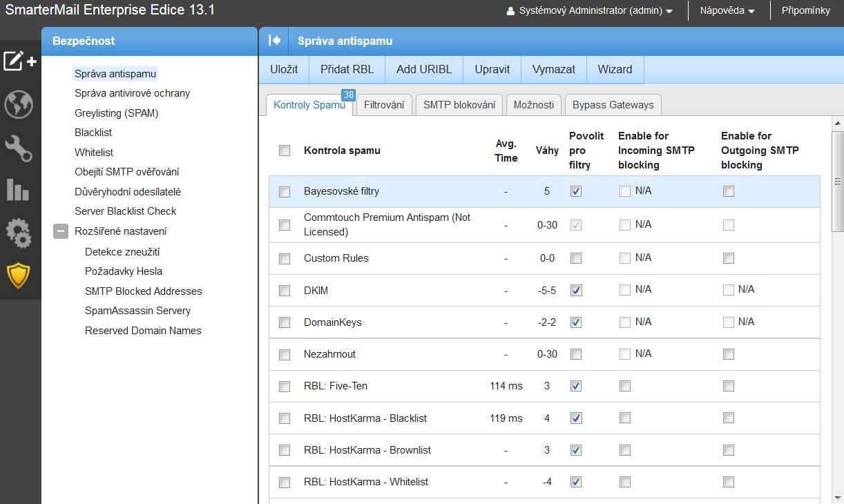
Task: Open the compose new item icon
Action: pos(20,61)
